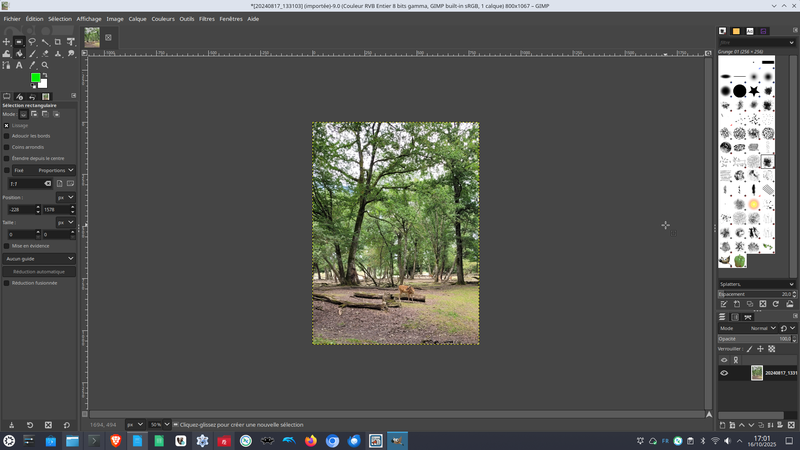The width and height of the screenshot is (800, 450).
Task: Click the green foreground color swatch
Action: click(x=35, y=77)
